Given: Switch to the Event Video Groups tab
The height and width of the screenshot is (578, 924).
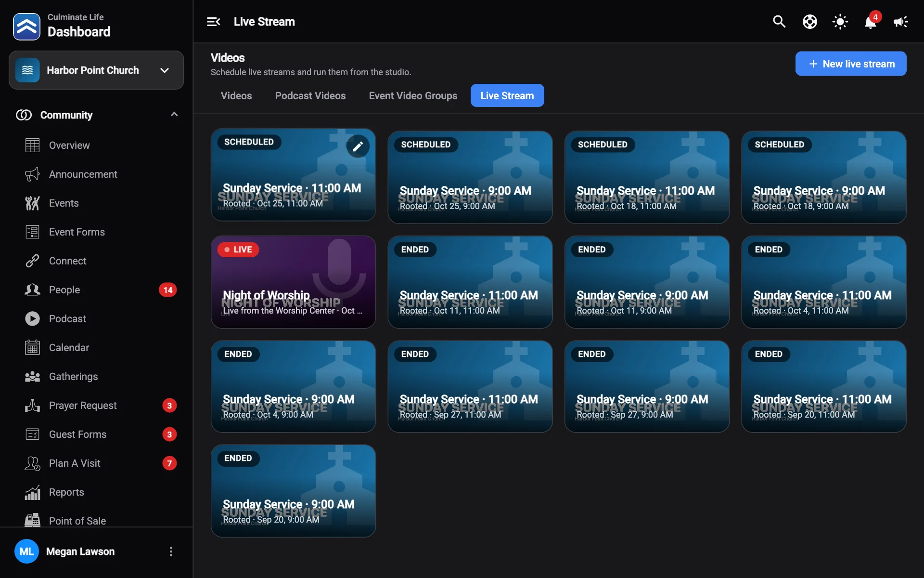Looking at the screenshot, I should pyautogui.click(x=413, y=96).
